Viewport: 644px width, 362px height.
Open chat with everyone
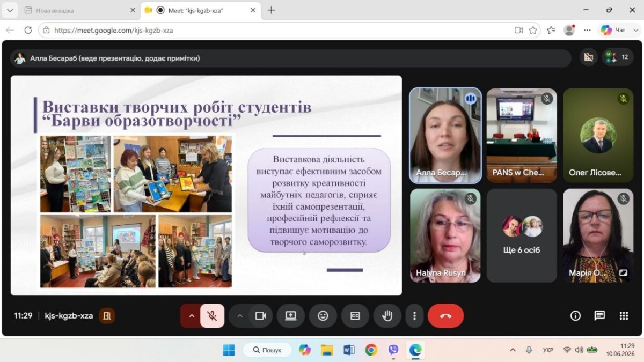click(599, 316)
